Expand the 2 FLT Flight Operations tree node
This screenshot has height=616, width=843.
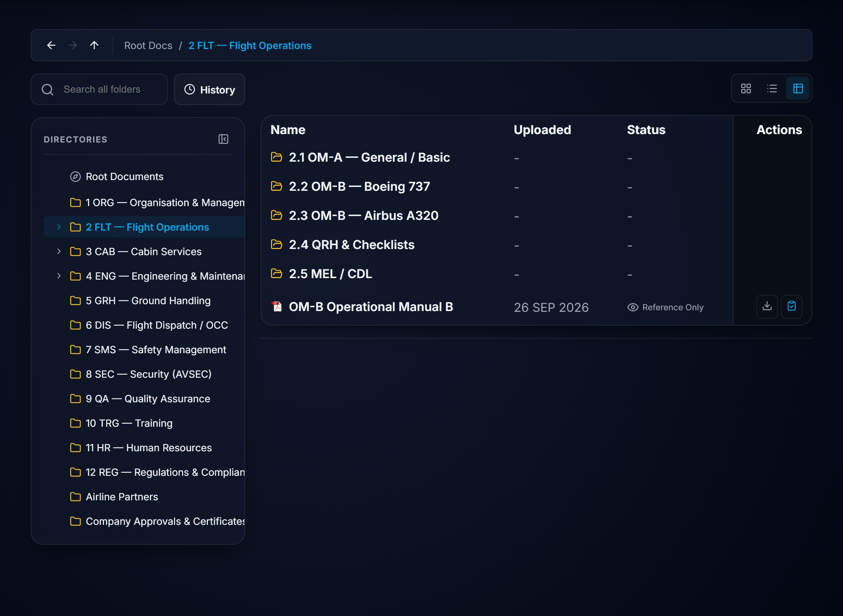pyautogui.click(x=59, y=227)
